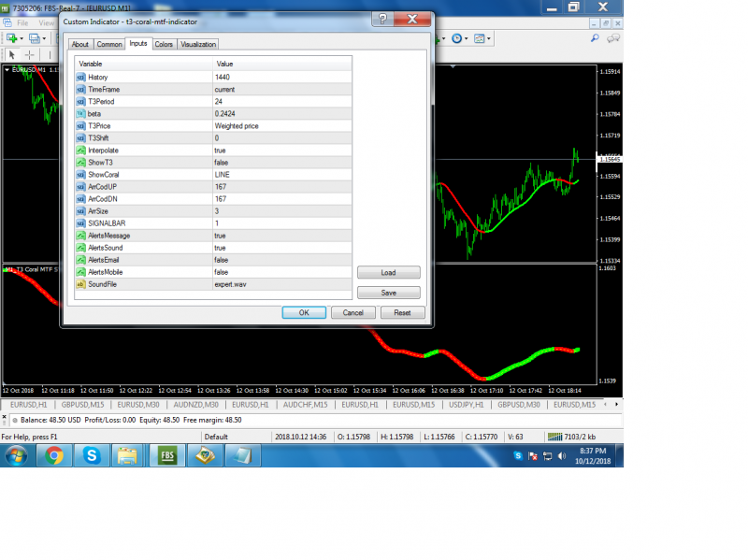Screen dimensions: 748x560
Task: Click the magnifier search icon
Action: [x=595, y=38]
